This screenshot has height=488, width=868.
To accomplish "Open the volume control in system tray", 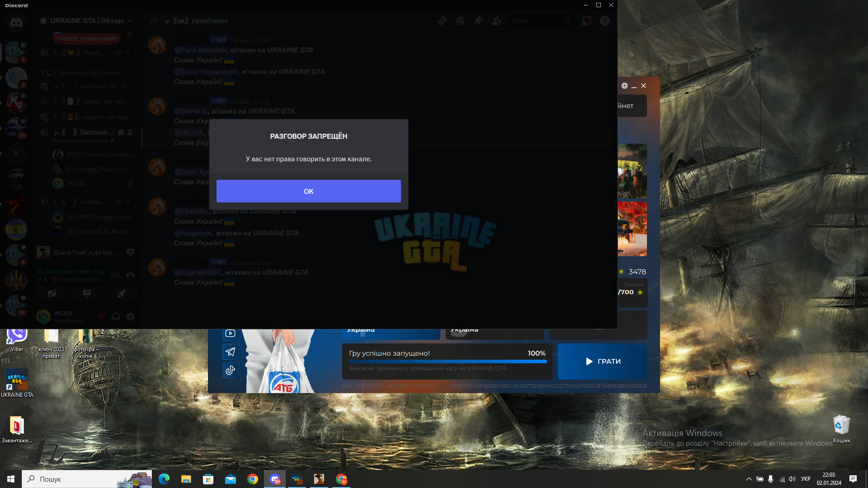I will [x=792, y=479].
